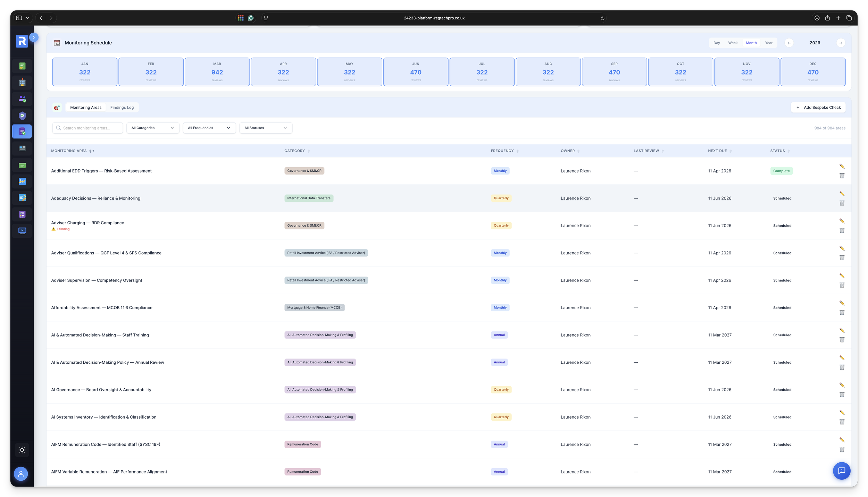Image resolution: width=868 pixels, height=497 pixels.
Task: Open the All Categories dropdown
Action: (152, 128)
